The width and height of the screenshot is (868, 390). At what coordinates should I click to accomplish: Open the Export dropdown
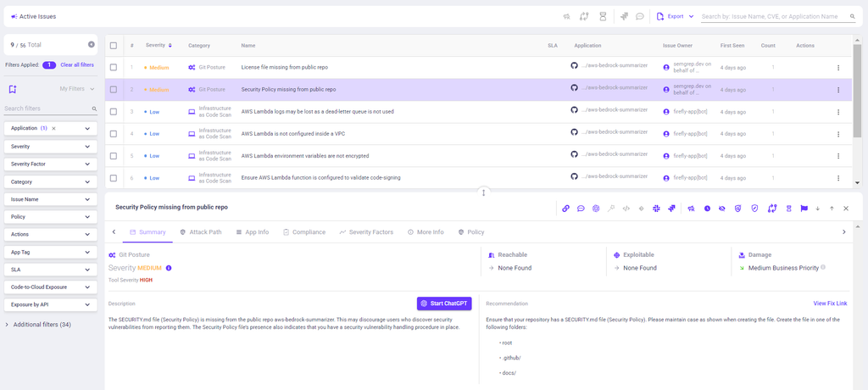[675, 17]
